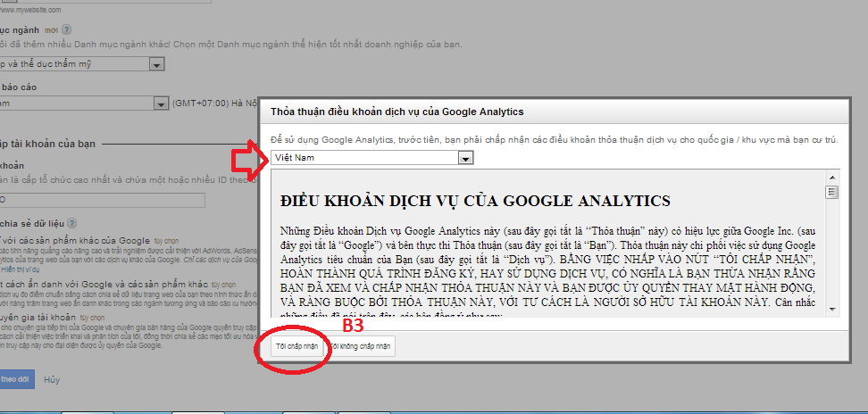This screenshot has width=868, height=414.
Task: Open the country dropdown beside (GMT+07:00)
Action: click(84, 103)
